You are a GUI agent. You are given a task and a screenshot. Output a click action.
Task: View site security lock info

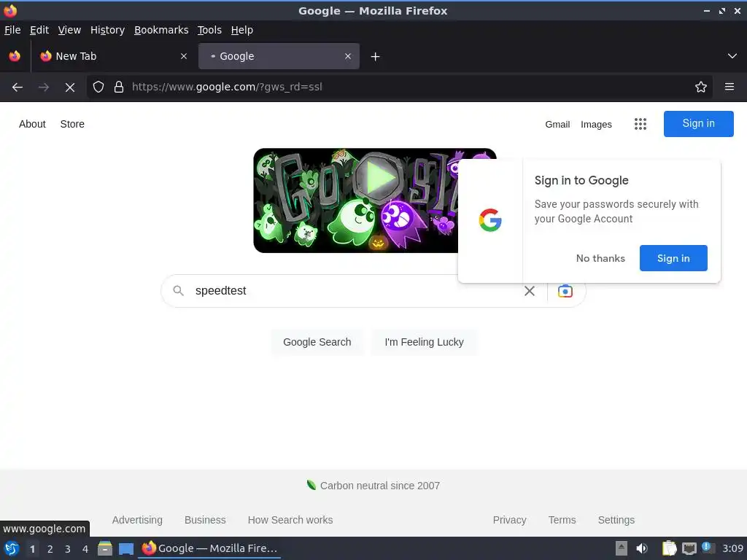(119, 87)
